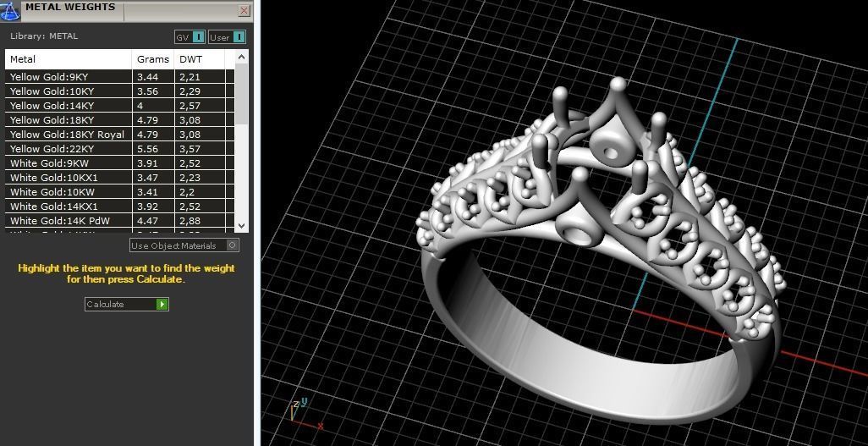Click the 5.56 grams value
Screen dimensions: 868x446
click(148, 149)
